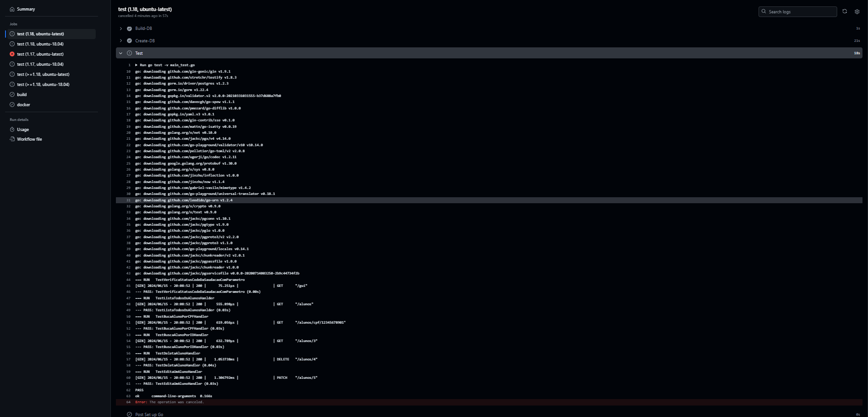Click cancelled status icon of test (1.18, ubuntu-18.04)
The width and height of the screenshot is (868, 417).
(12, 44)
